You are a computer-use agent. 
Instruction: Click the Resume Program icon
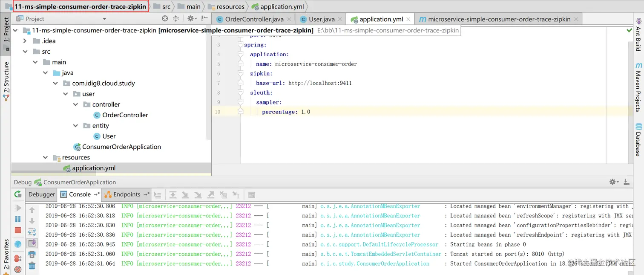click(x=18, y=208)
